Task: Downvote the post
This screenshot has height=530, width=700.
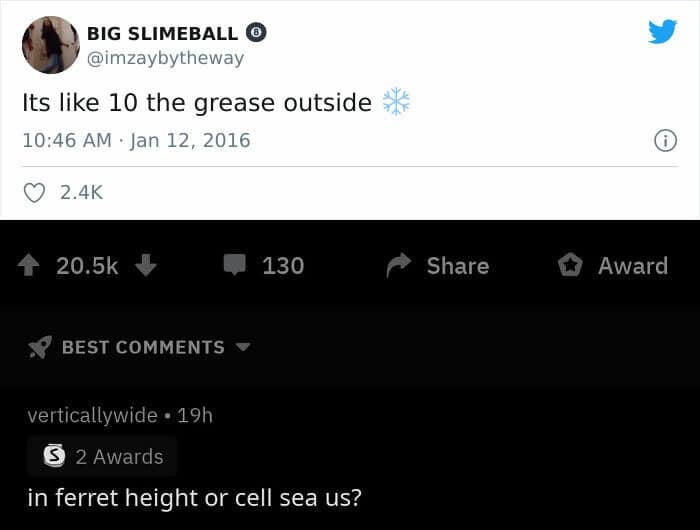Action: coord(146,265)
